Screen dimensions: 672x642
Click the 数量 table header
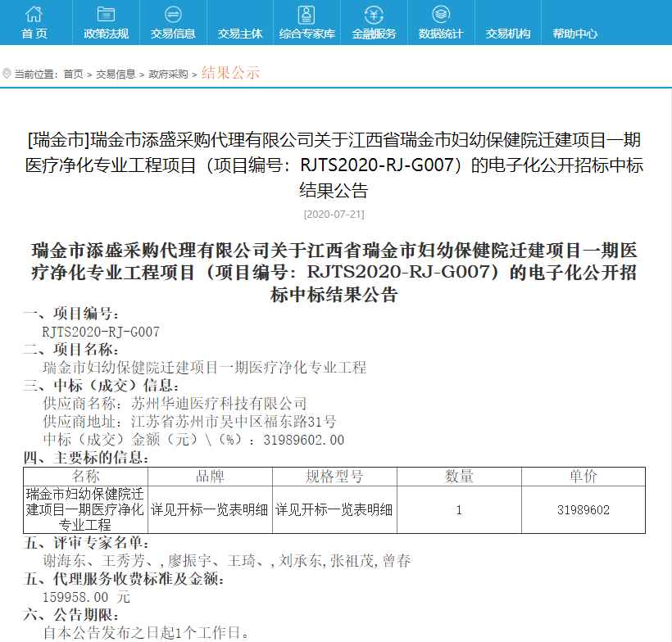459,477
